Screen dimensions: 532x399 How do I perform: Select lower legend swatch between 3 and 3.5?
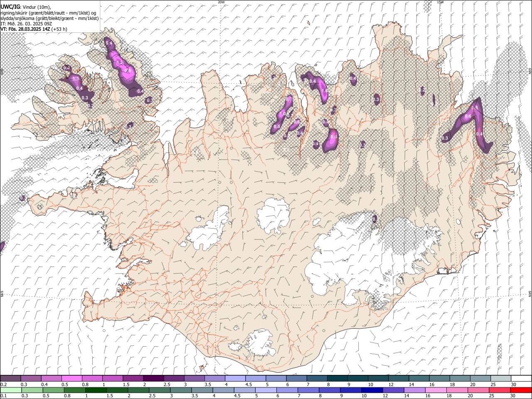click(x=181, y=390)
